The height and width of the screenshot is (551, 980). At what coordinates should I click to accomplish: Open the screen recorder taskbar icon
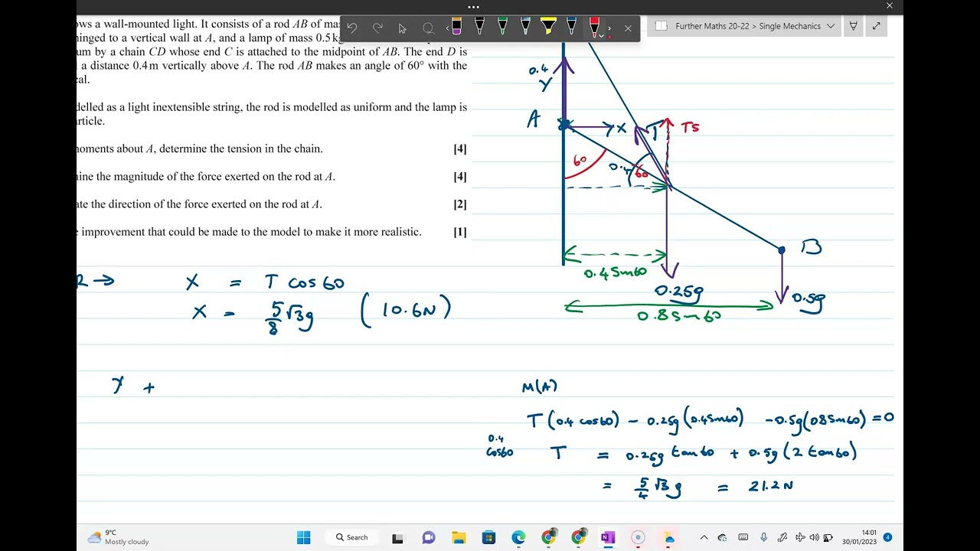click(639, 538)
